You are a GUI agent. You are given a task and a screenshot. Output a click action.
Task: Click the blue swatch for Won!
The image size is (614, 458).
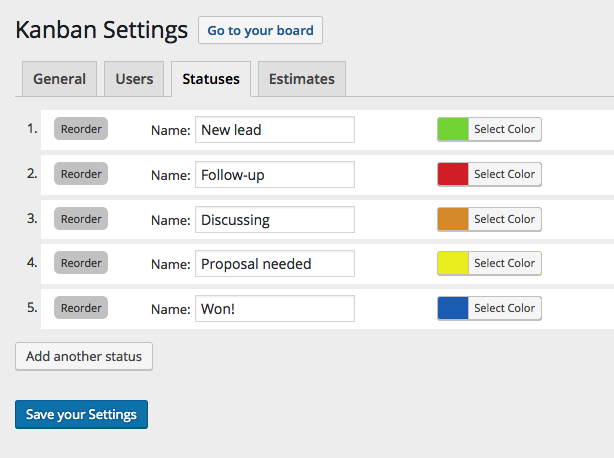[x=453, y=308]
